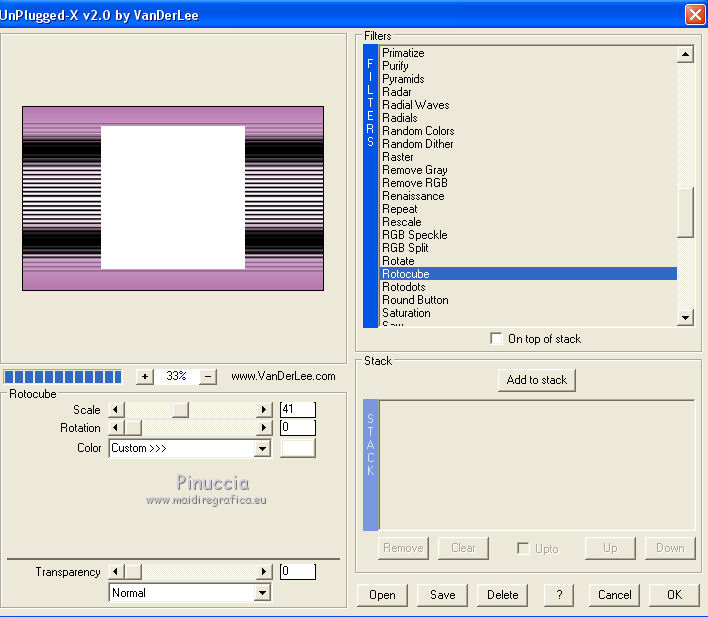Click the Cancel button
The height and width of the screenshot is (617, 708).
[x=615, y=595]
